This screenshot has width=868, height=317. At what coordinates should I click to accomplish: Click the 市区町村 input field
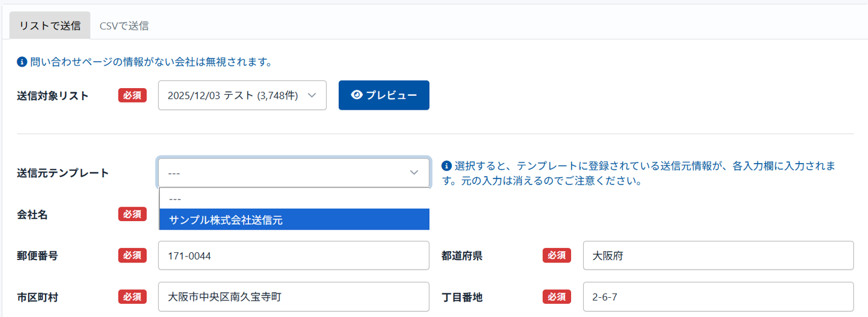[x=293, y=297]
